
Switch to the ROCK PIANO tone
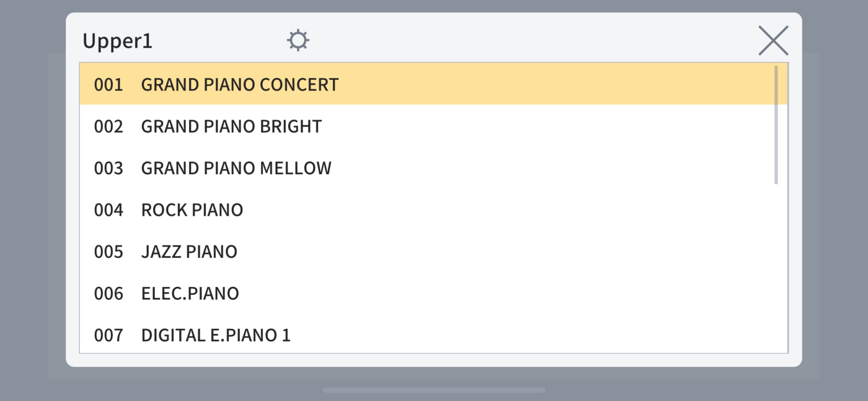pos(192,210)
